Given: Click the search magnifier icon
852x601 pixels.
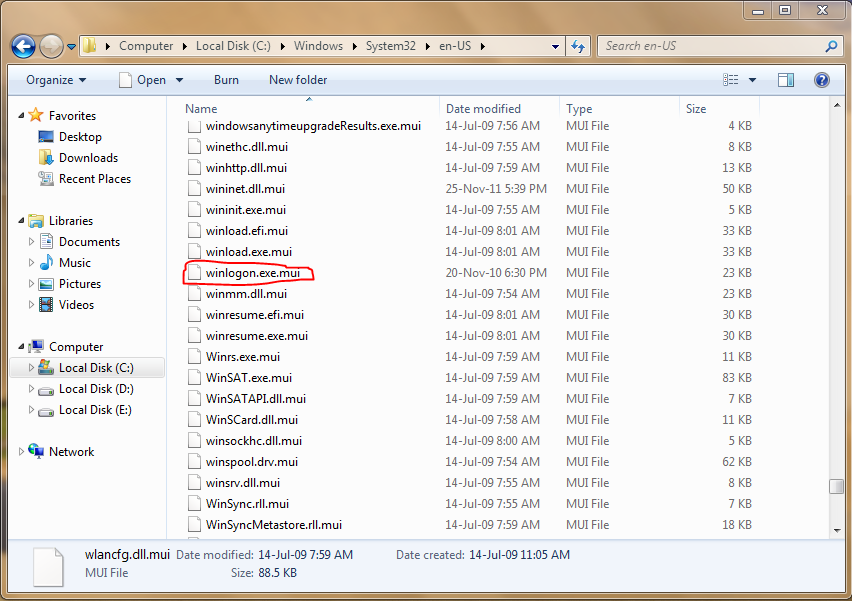Looking at the screenshot, I should tap(831, 46).
